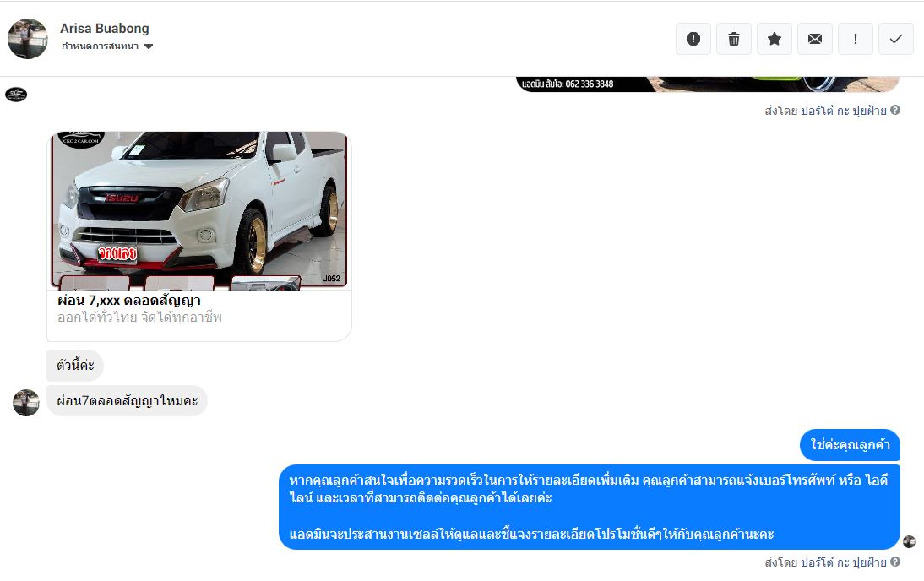
Task: Mark conversation unread via envelope icon
Action: (x=815, y=39)
